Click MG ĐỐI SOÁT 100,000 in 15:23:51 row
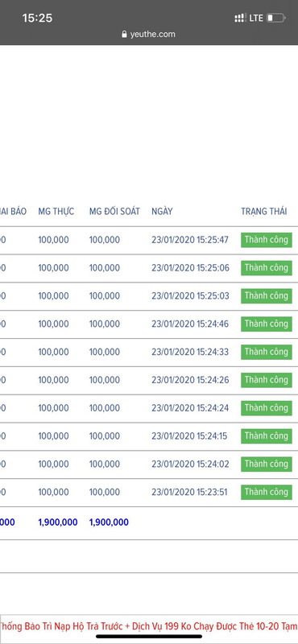 (x=105, y=492)
